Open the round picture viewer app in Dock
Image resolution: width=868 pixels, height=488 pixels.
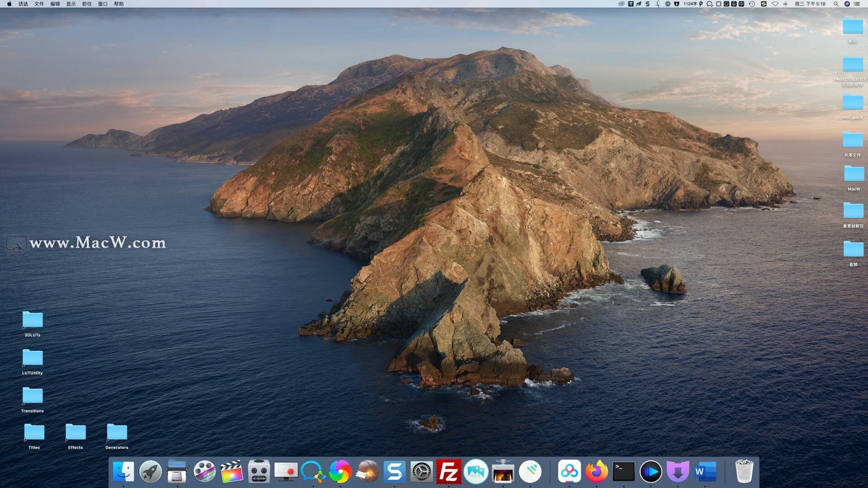[x=476, y=472]
